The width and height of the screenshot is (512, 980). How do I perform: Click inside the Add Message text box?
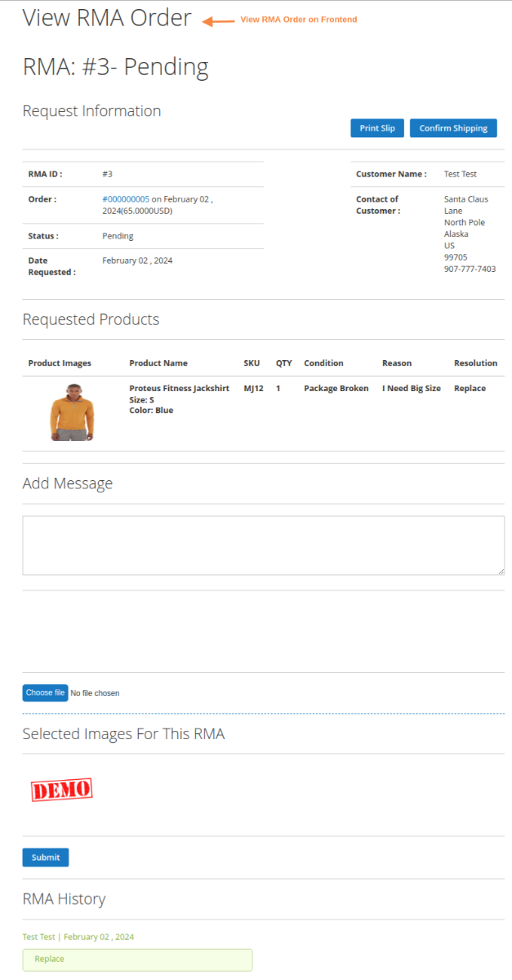pyautogui.click(x=263, y=544)
